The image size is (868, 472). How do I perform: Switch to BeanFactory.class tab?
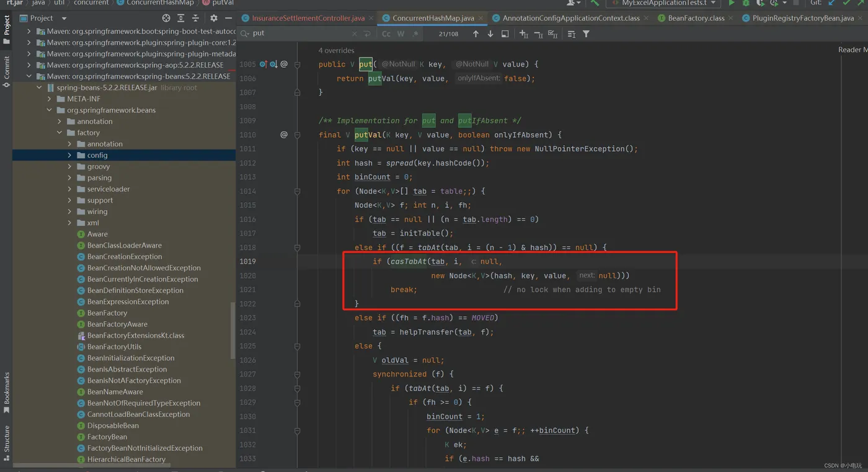point(696,19)
